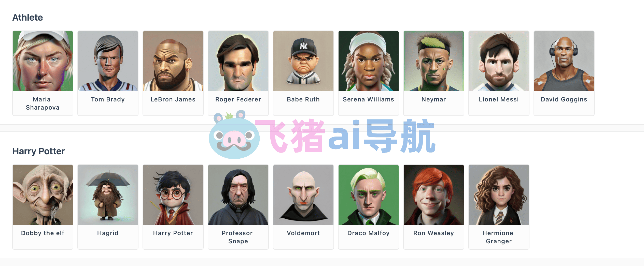Image resolution: width=644 pixels, height=269 pixels.
Task: Click the Professor Snape name caption
Action: [x=237, y=237]
